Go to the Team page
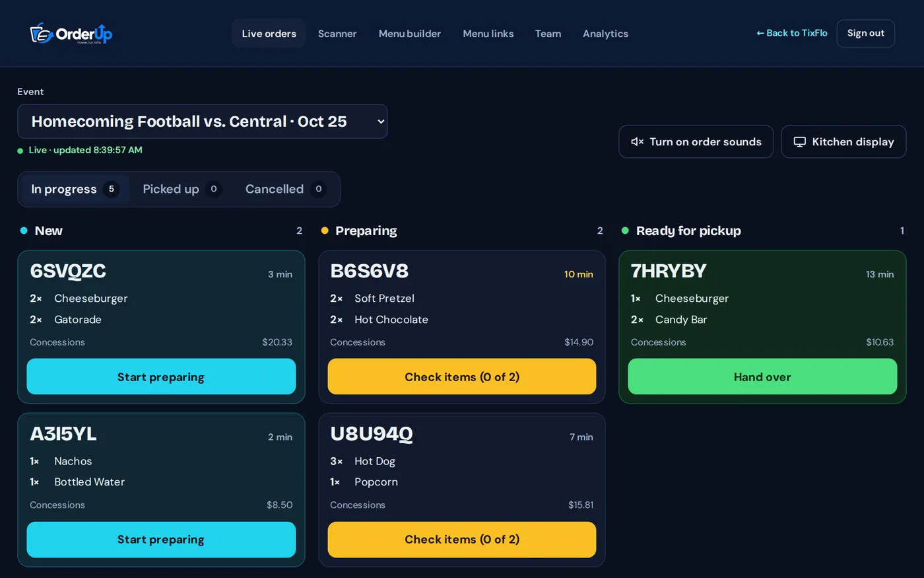The height and width of the screenshot is (578, 924). [548, 34]
